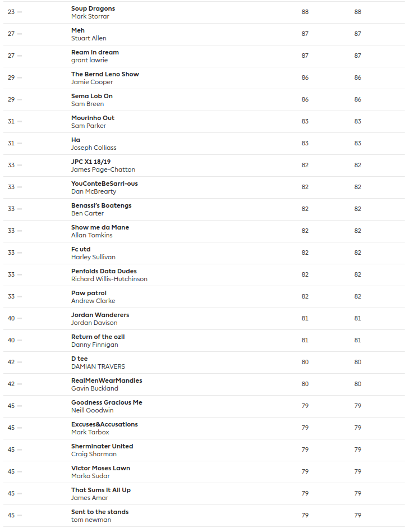
Task: Open the Ream in dream team
Action: coord(95,52)
